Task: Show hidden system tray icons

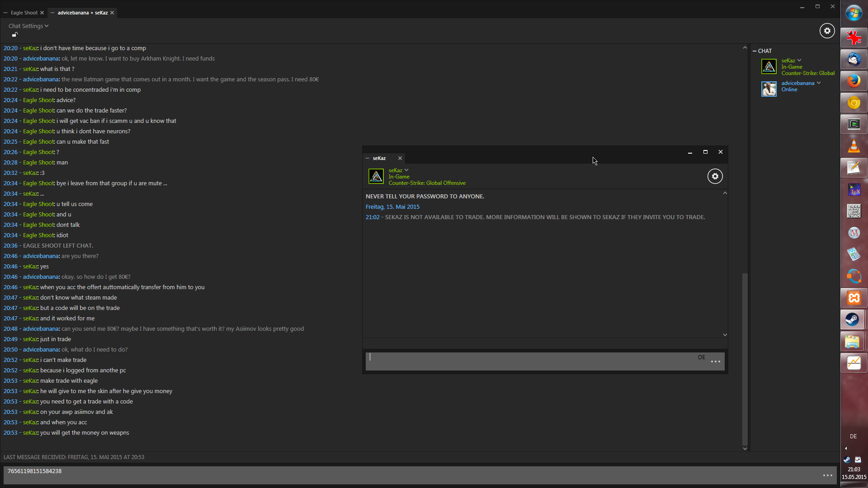Action: coord(846,448)
